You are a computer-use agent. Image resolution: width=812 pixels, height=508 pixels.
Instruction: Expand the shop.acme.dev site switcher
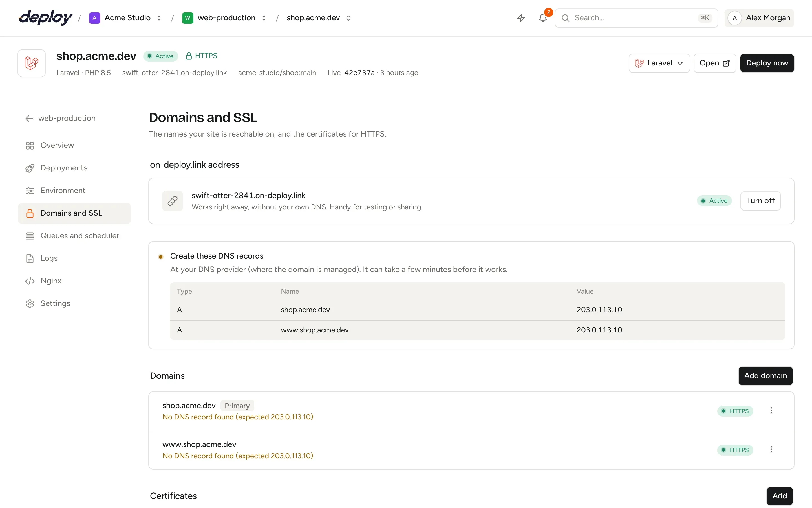[348, 18]
